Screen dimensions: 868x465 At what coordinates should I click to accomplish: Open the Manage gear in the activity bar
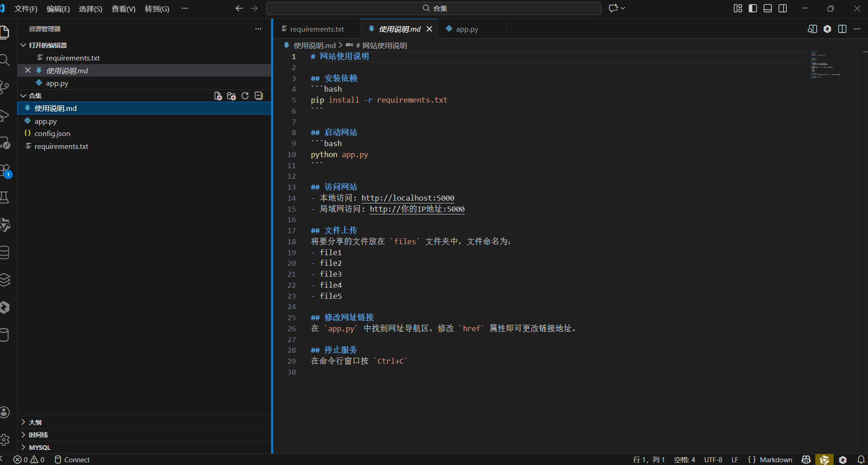pyautogui.click(x=5, y=440)
